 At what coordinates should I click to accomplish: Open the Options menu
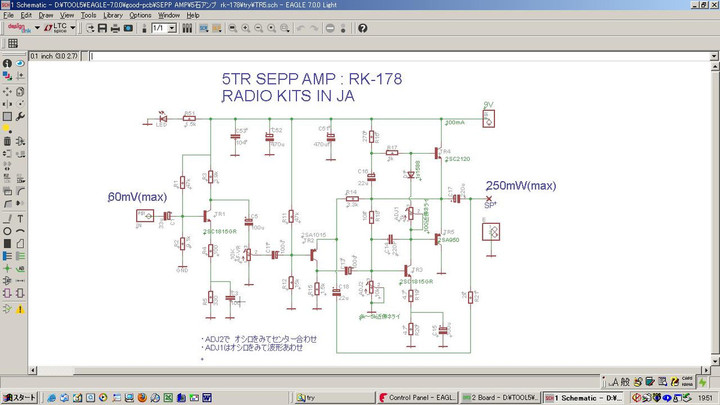140,16
